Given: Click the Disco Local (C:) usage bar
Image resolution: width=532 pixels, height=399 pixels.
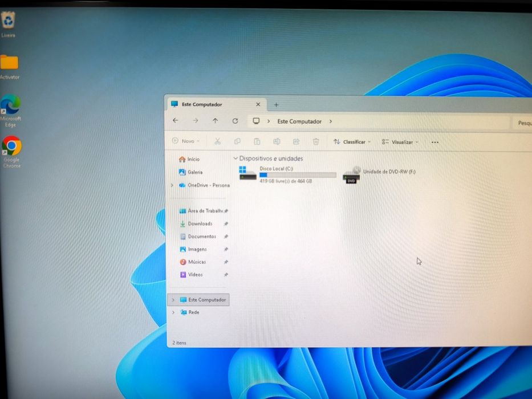Looking at the screenshot, I should tap(298, 175).
